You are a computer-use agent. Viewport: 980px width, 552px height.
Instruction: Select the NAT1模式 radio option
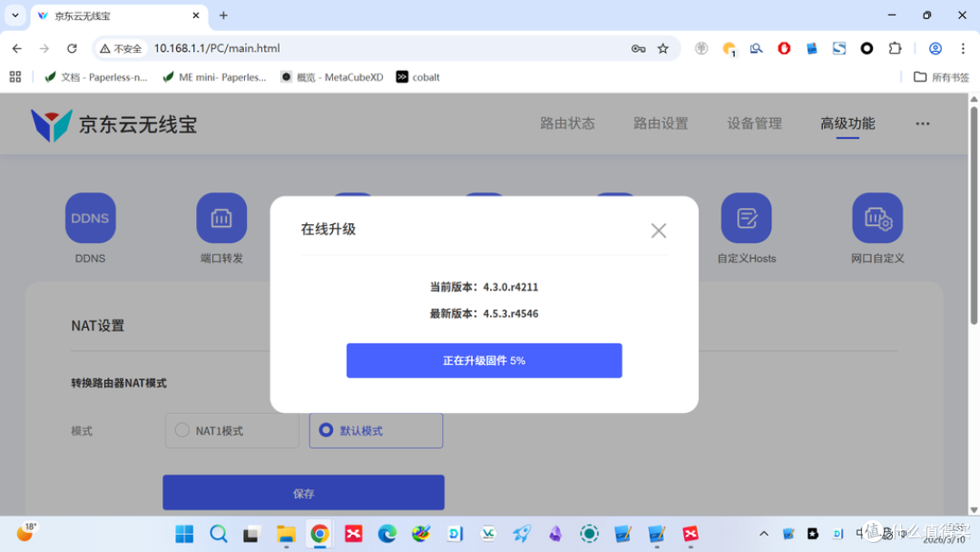(x=232, y=430)
